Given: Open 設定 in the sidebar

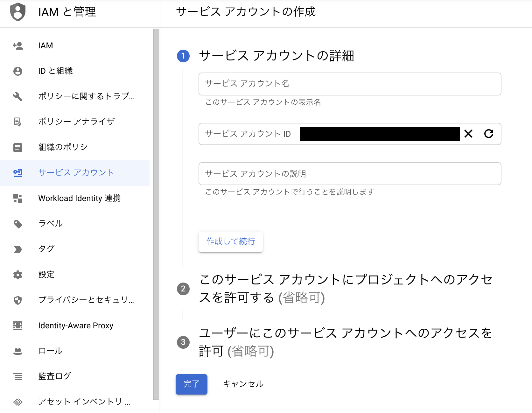Looking at the screenshot, I should [75, 275].
